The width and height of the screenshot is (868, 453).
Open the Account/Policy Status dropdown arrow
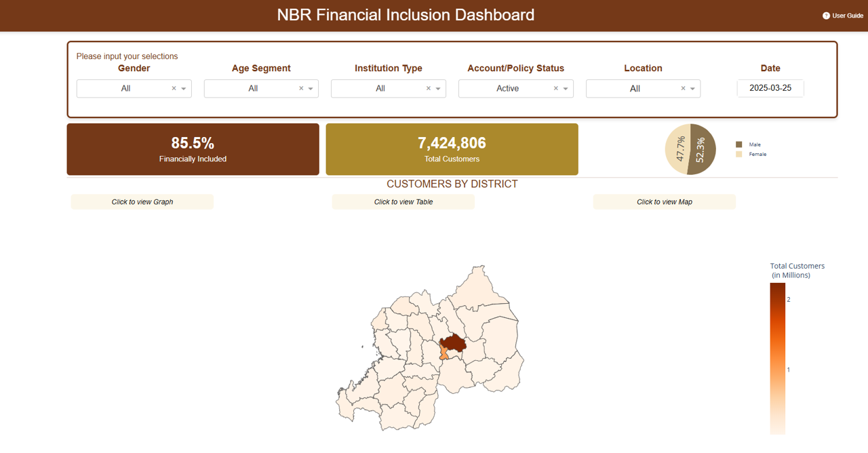(x=566, y=89)
